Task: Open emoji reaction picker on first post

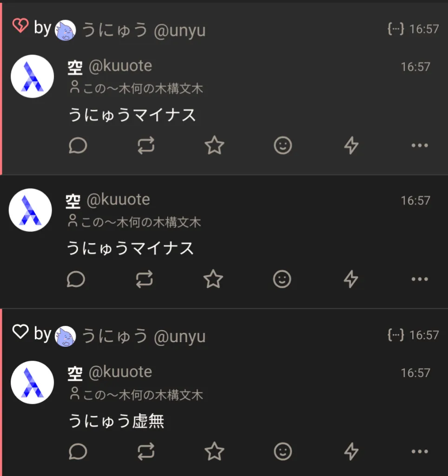Action: pyautogui.click(x=283, y=145)
